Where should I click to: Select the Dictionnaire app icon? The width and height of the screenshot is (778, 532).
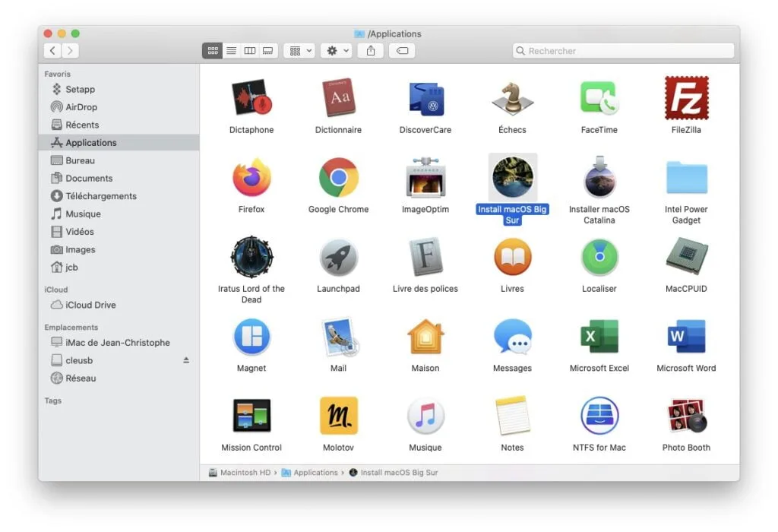(x=338, y=98)
